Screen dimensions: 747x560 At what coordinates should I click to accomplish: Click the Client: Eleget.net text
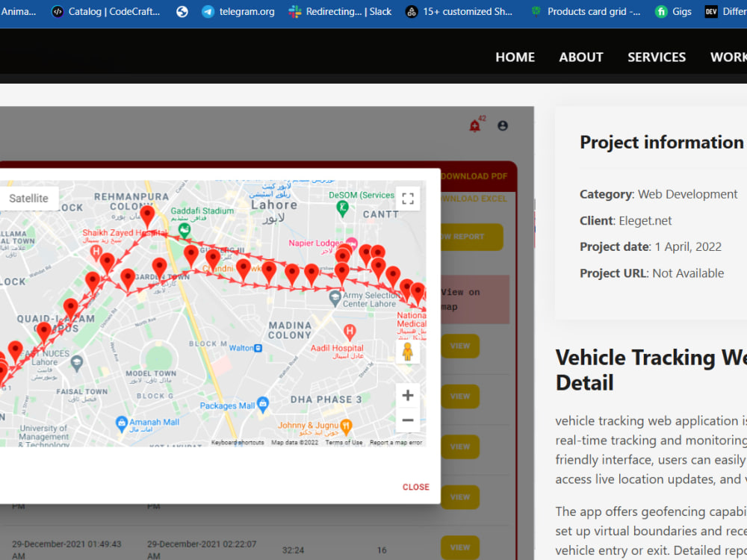625,221
